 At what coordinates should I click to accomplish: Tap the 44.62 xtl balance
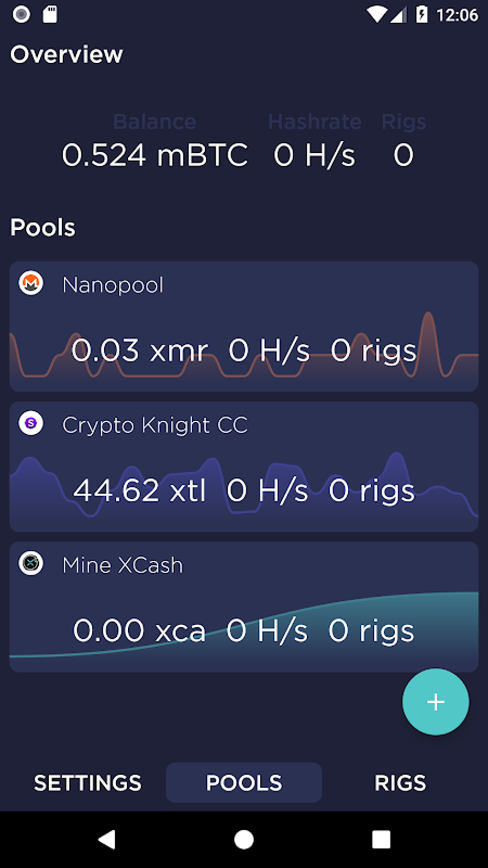point(139,491)
